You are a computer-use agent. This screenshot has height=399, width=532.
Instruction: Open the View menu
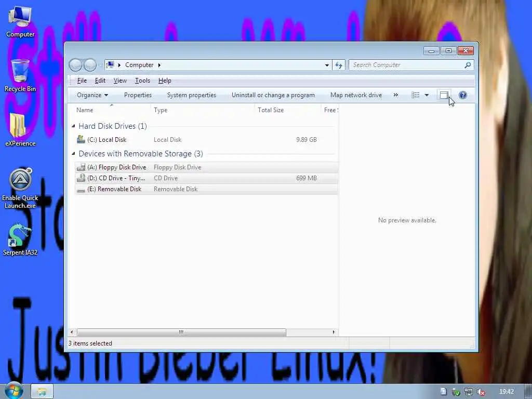[x=120, y=81]
